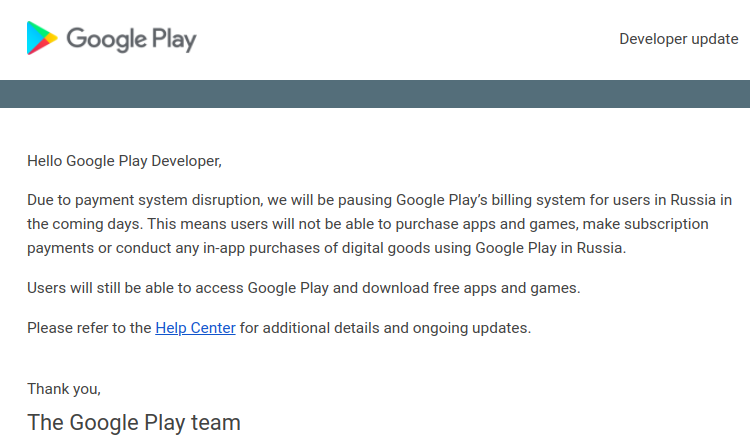
Task: Click the line starting 'payments or conduct any in-app'
Action: [x=327, y=248]
